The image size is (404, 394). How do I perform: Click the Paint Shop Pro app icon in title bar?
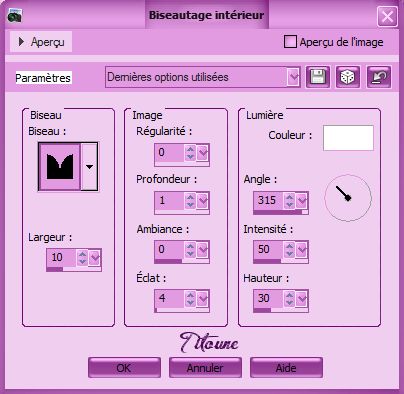pyautogui.click(x=15, y=16)
